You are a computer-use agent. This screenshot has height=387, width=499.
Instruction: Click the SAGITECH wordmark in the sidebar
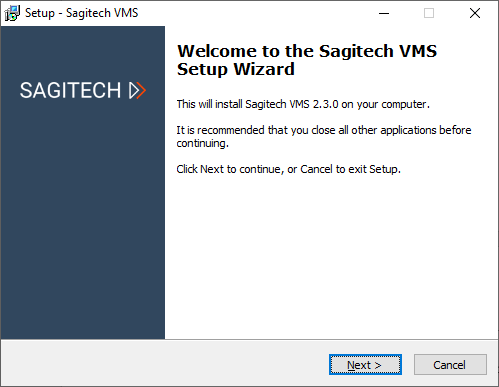(70, 90)
